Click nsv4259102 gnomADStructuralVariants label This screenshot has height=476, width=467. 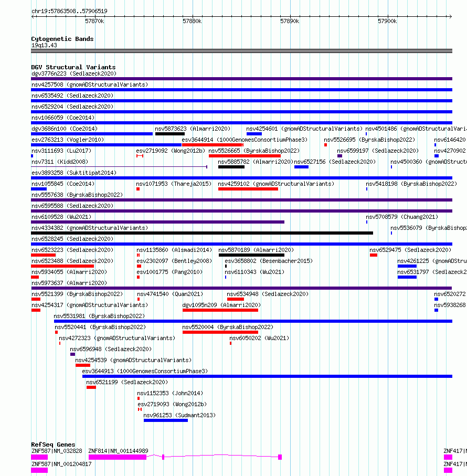pos(276,184)
